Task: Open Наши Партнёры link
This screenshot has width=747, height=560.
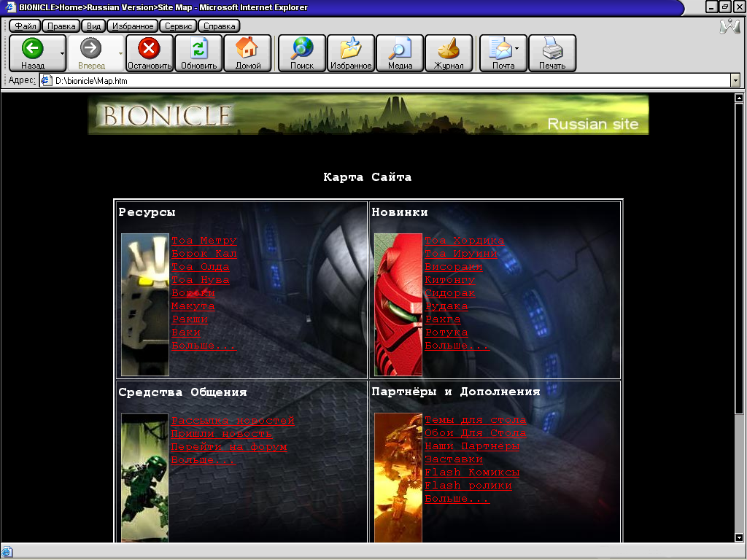Action: click(472, 446)
